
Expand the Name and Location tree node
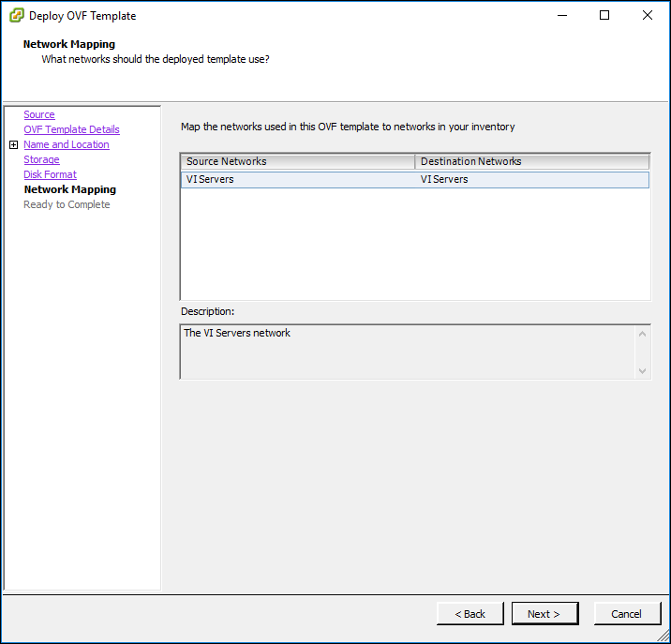[14, 144]
